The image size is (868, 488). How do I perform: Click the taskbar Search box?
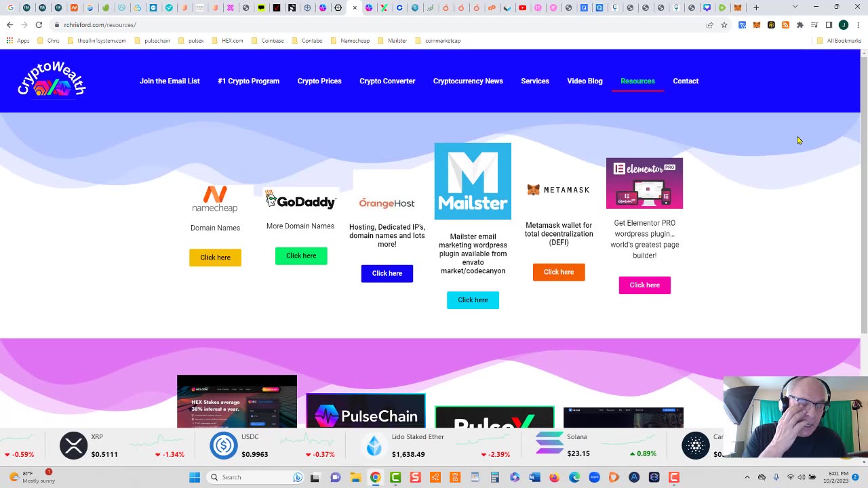tap(254, 477)
